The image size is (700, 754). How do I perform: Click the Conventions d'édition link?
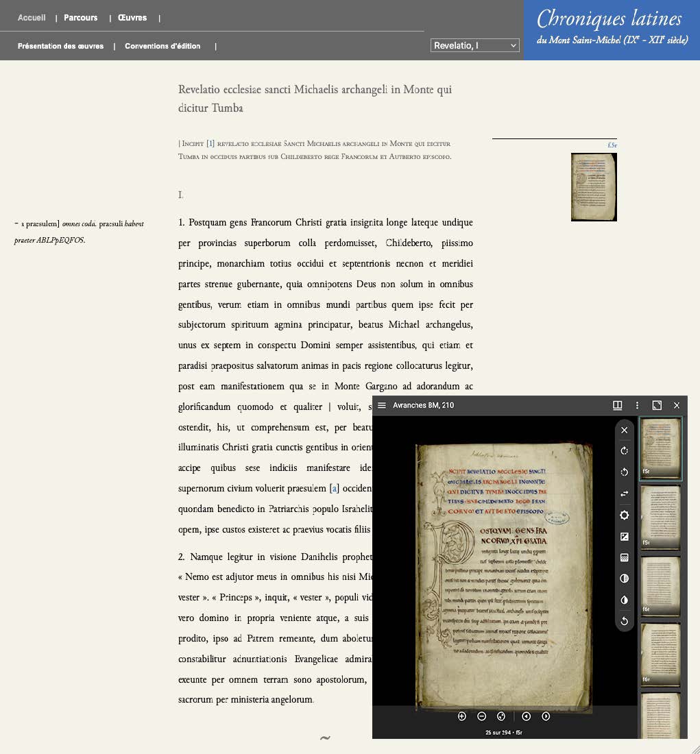162,46
